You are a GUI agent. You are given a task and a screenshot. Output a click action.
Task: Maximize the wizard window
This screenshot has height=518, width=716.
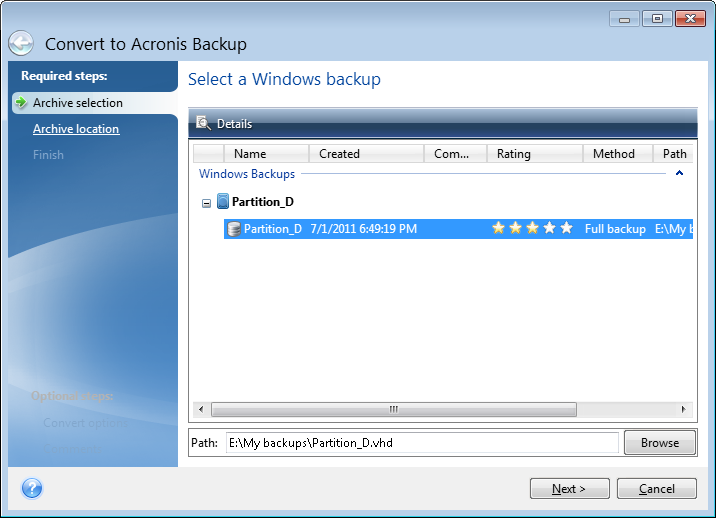click(657, 19)
